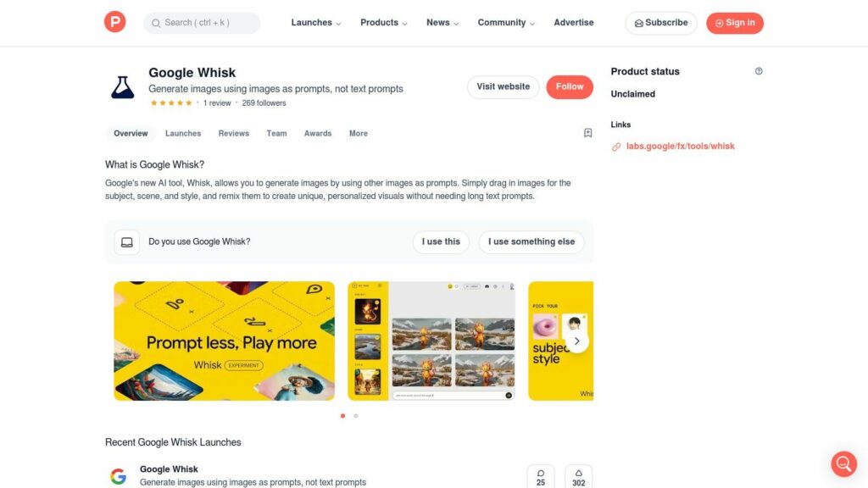Expand the Products dropdown menu
Image resolution: width=868 pixels, height=488 pixels.
click(384, 23)
